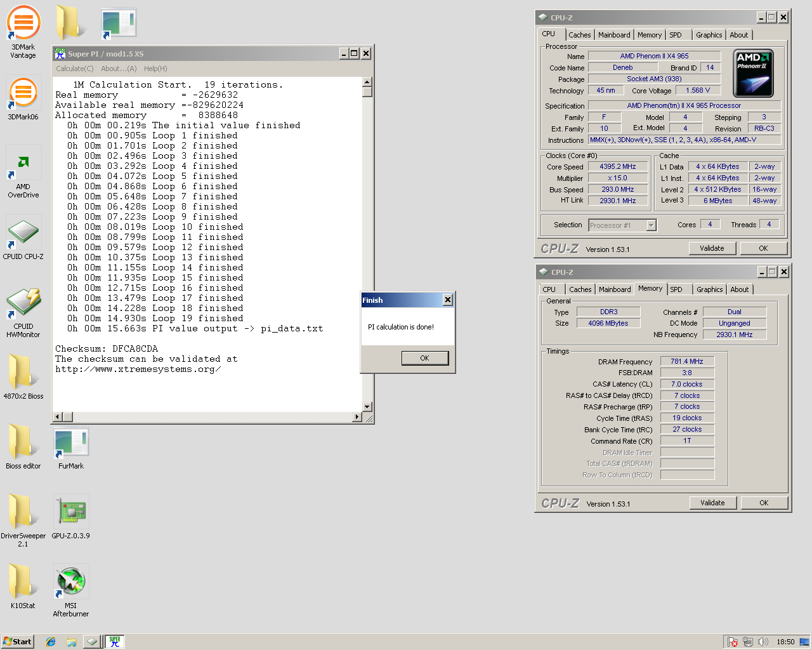Open Graphics tab in lower CPU-Z window

click(x=709, y=289)
